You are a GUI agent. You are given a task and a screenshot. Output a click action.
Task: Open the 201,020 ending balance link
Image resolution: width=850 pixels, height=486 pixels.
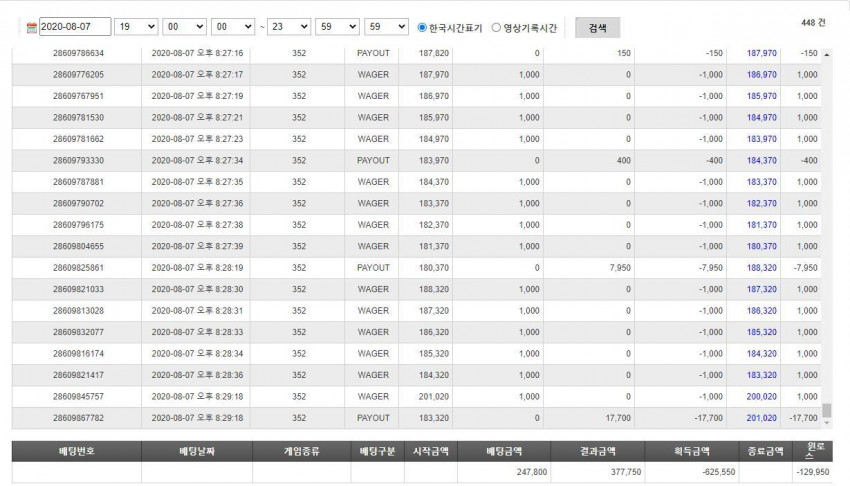[x=761, y=418]
